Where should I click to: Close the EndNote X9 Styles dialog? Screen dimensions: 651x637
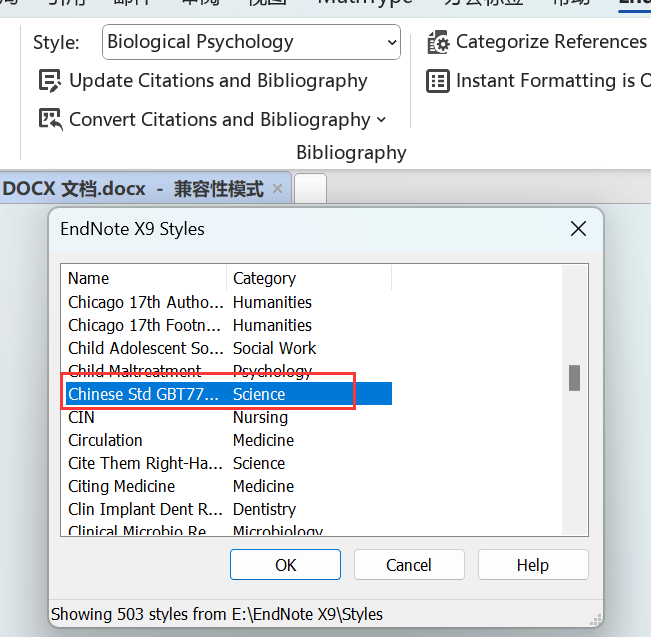point(578,229)
